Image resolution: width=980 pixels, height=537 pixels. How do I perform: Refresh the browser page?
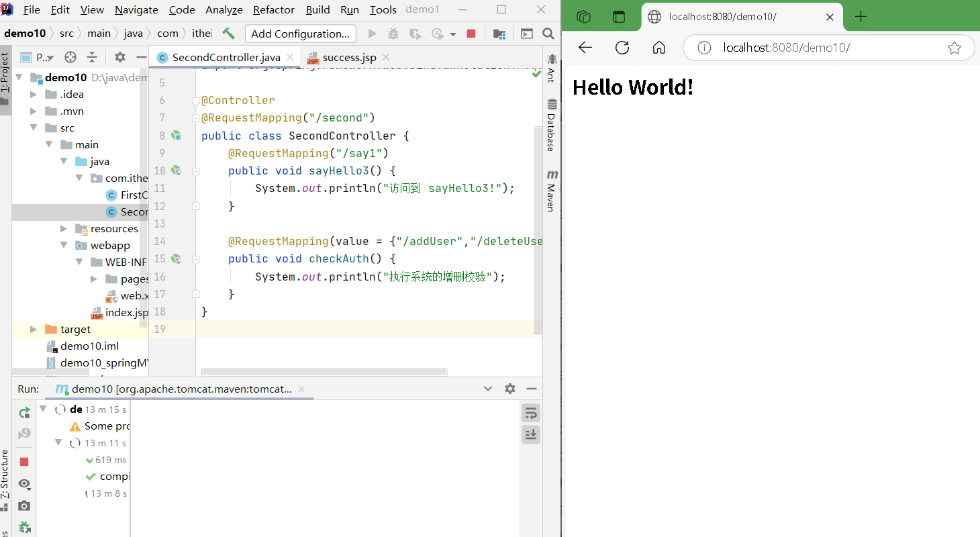622,47
